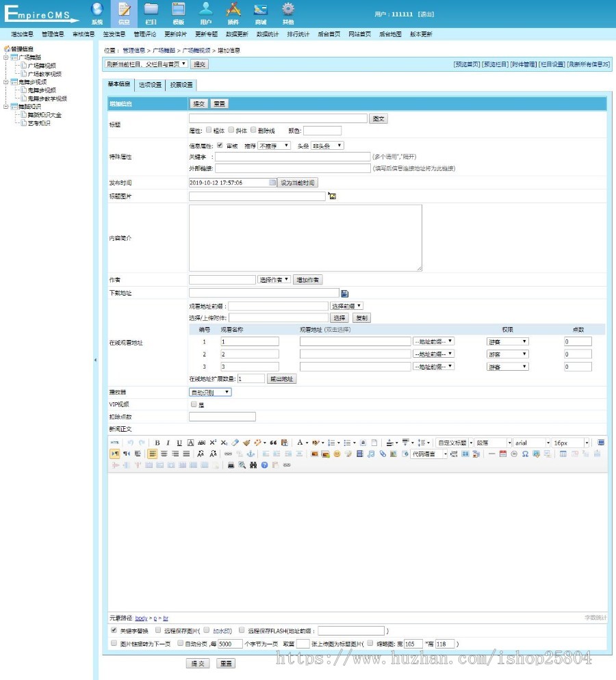Click the save disk icon beside 下载地址
The image size is (616, 680).
344,293
